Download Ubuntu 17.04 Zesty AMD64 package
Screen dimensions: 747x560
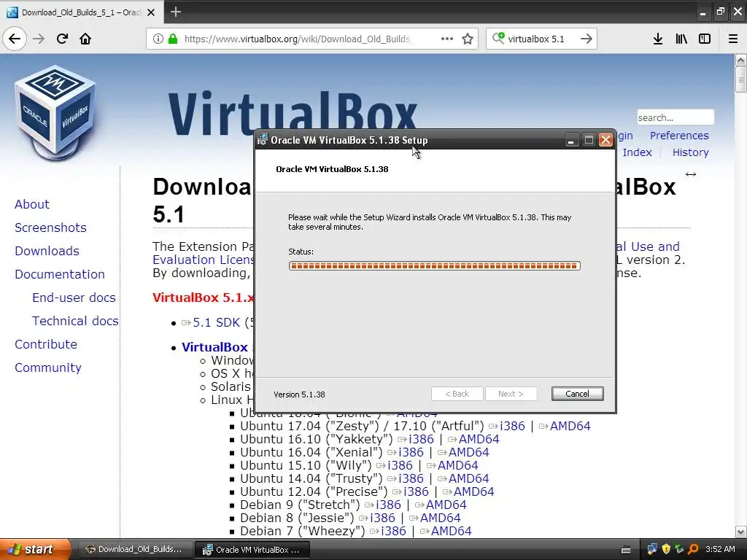pos(565,426)
